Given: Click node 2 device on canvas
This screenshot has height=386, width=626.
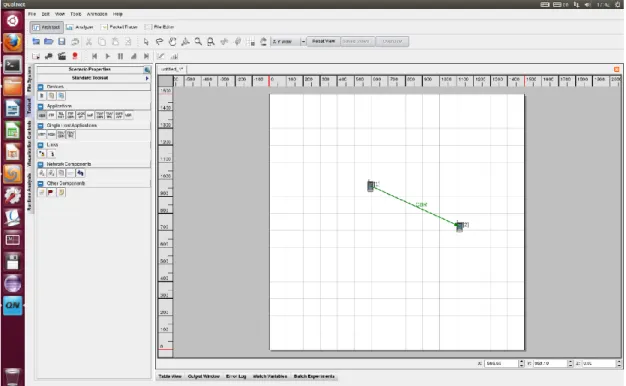Looking at the screenshot, I should (x=460, y=227).
